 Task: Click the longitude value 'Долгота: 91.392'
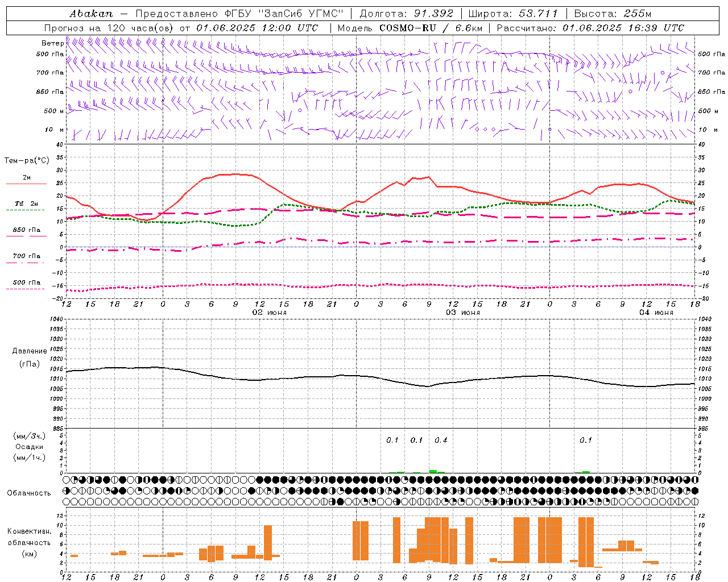(407, 14)
